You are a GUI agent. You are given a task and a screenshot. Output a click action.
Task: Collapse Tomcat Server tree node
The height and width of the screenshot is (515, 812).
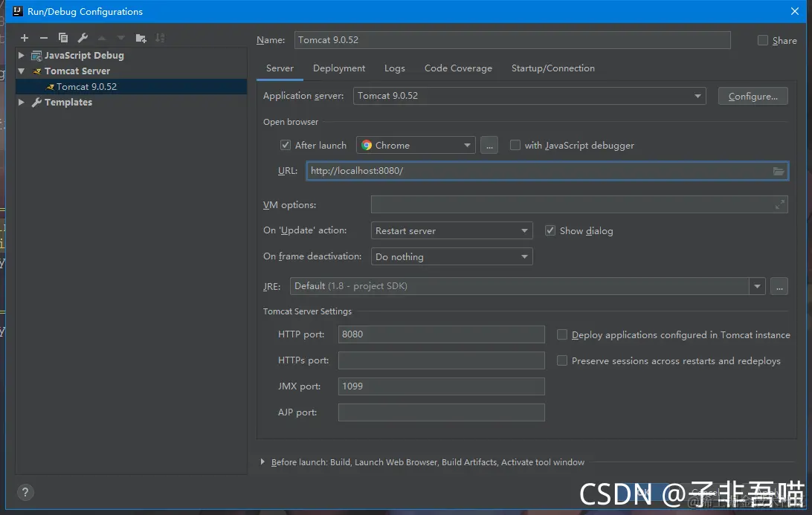click(22, 71)
